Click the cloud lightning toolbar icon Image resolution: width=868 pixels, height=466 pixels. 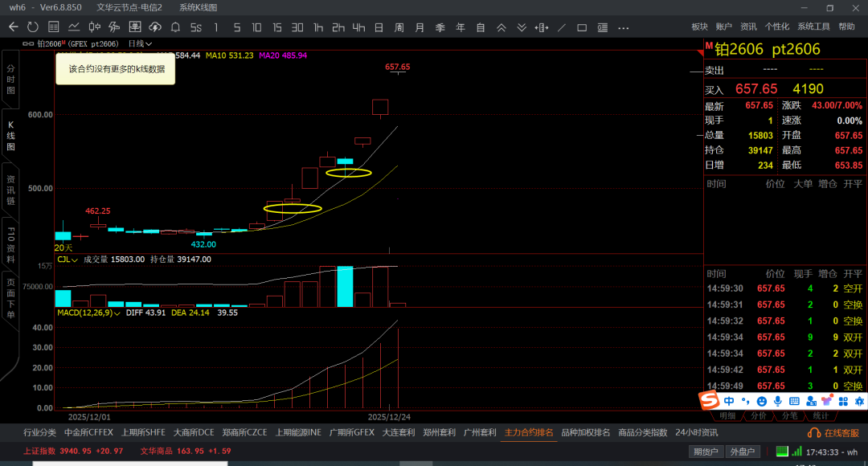(155, 27)
